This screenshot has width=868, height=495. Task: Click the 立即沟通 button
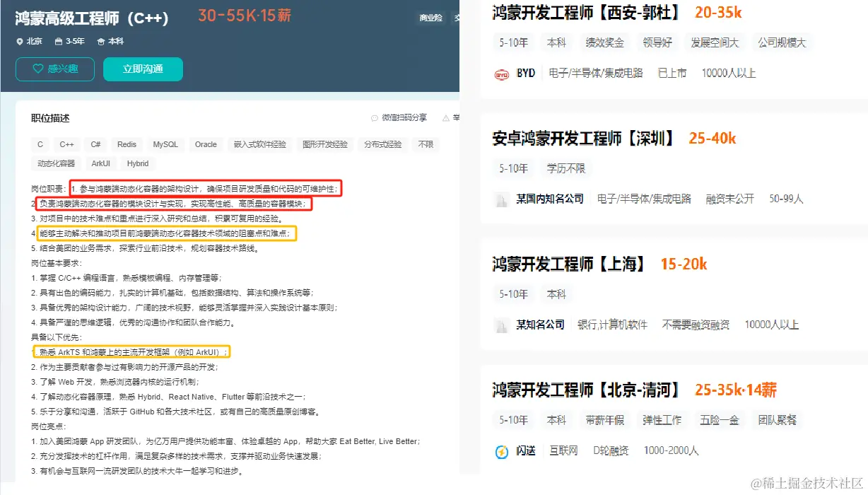pos(143,69)
